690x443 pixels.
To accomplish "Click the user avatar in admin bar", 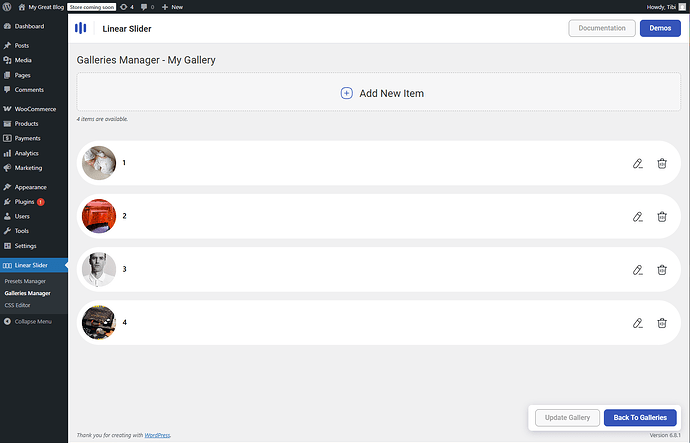I will point(682,7).
